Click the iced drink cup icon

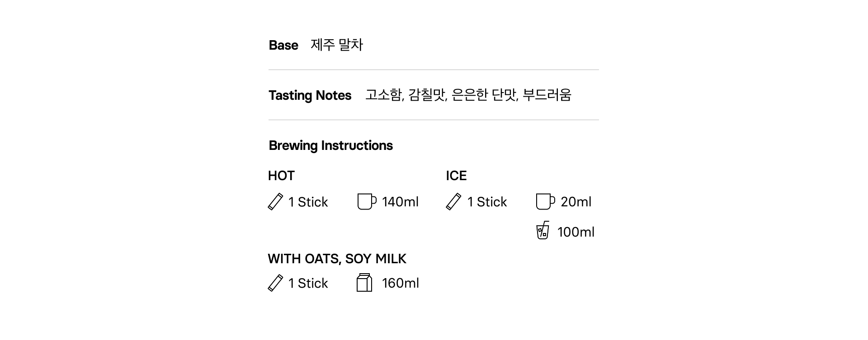542,230
